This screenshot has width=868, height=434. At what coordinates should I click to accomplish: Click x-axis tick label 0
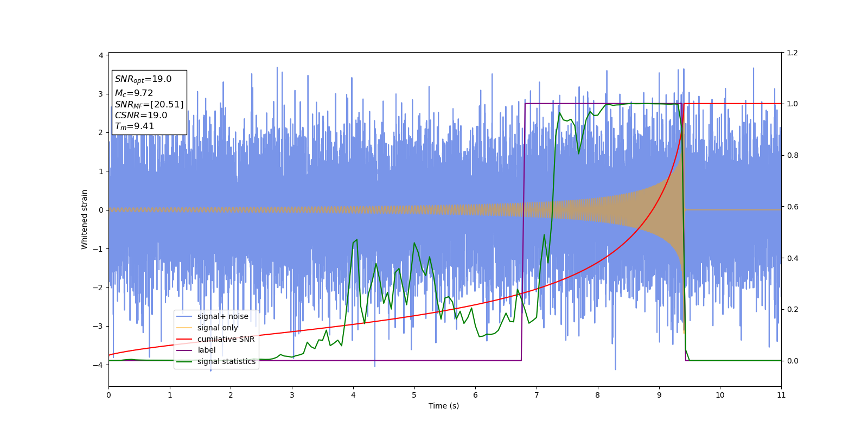108,395
